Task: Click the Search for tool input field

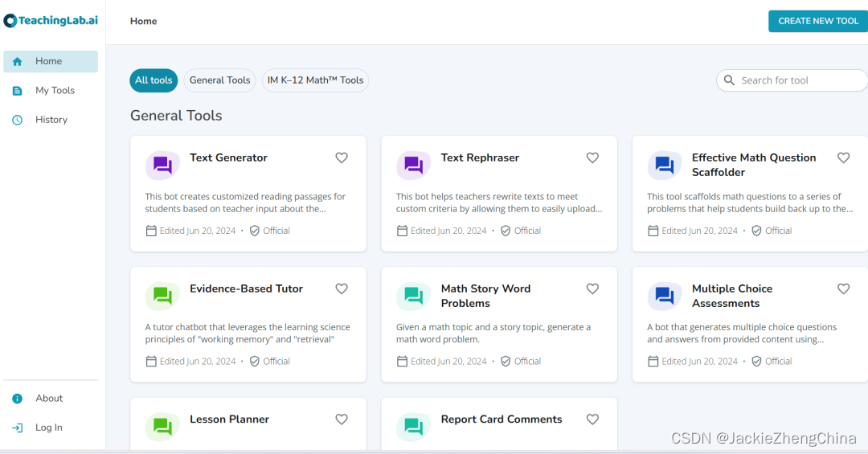Action: coord(792,80)
